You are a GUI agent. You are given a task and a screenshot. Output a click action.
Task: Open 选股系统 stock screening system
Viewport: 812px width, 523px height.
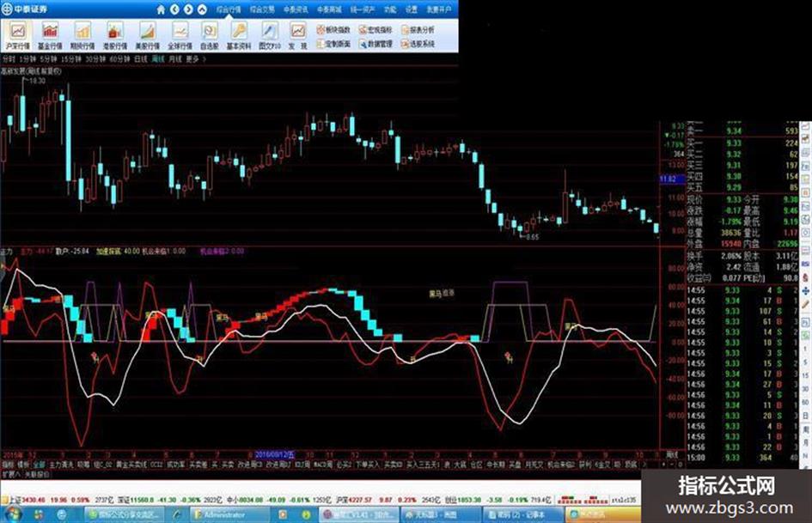[418, 44]
